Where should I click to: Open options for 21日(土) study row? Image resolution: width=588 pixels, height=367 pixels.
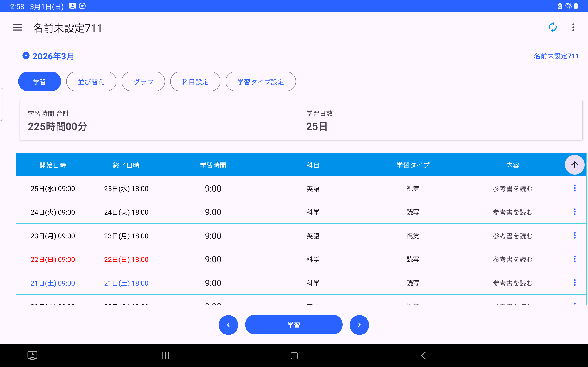point(574,283)
